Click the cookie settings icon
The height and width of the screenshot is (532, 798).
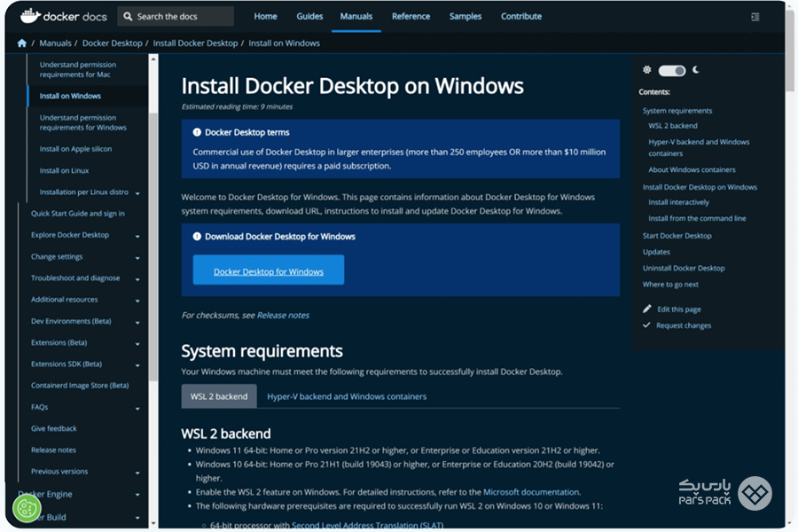(x=27, y=508)
